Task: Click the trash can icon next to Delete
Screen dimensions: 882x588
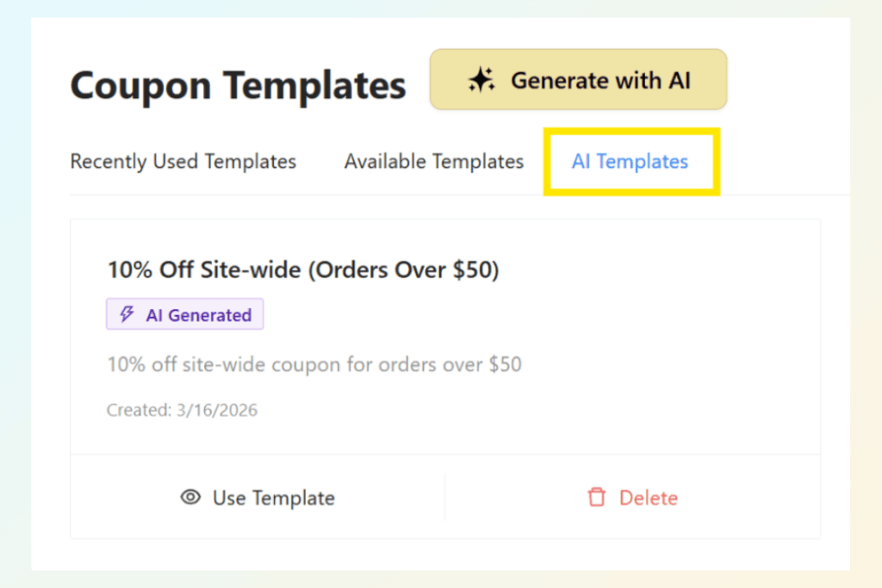Action: (x=596, y=498)
